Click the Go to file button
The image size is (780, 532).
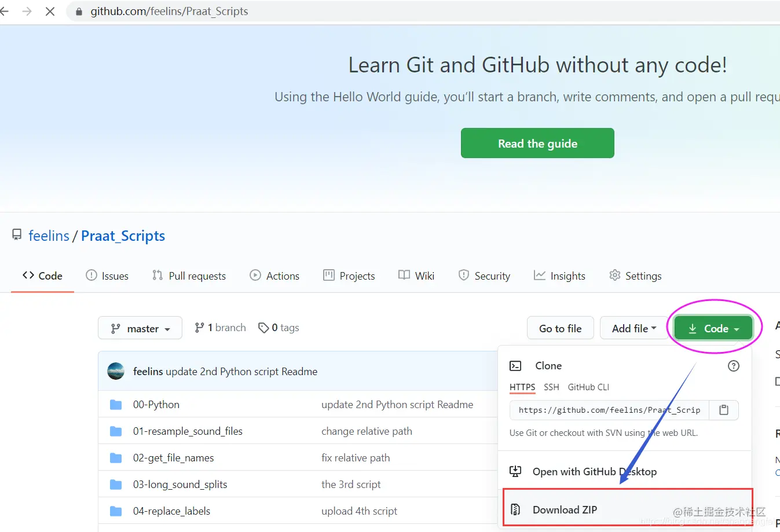tap(561, 328)
